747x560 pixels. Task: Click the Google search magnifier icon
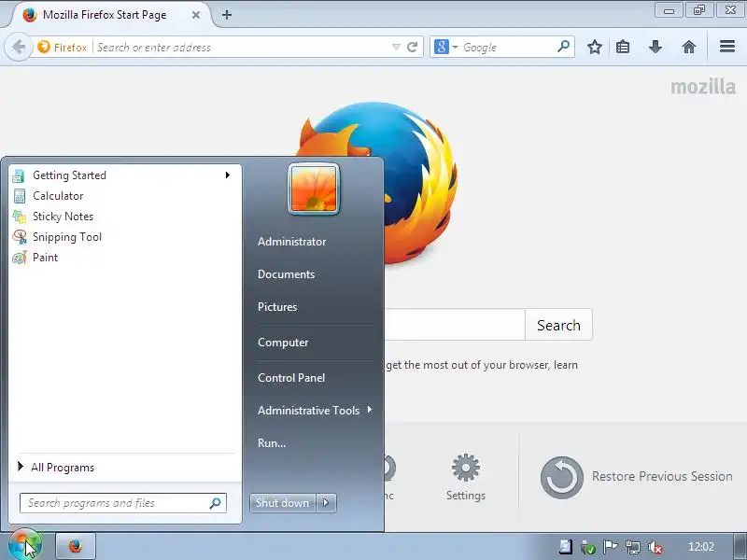pyautogui.click(x=564, y=47)
